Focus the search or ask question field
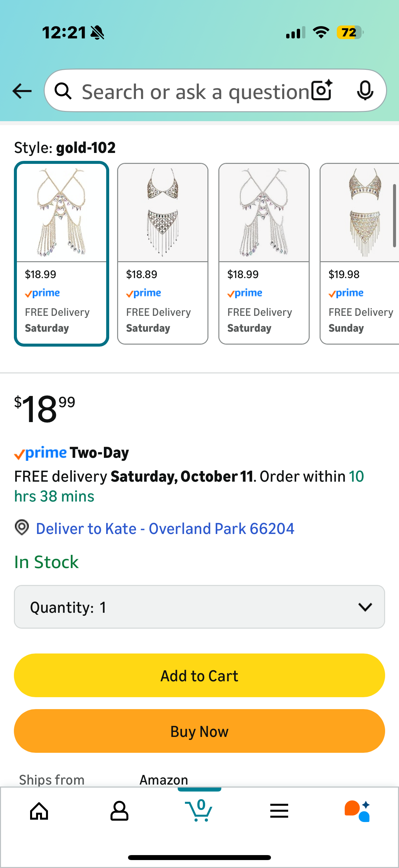This screenshot has height=868, width=399. (195, 92)
